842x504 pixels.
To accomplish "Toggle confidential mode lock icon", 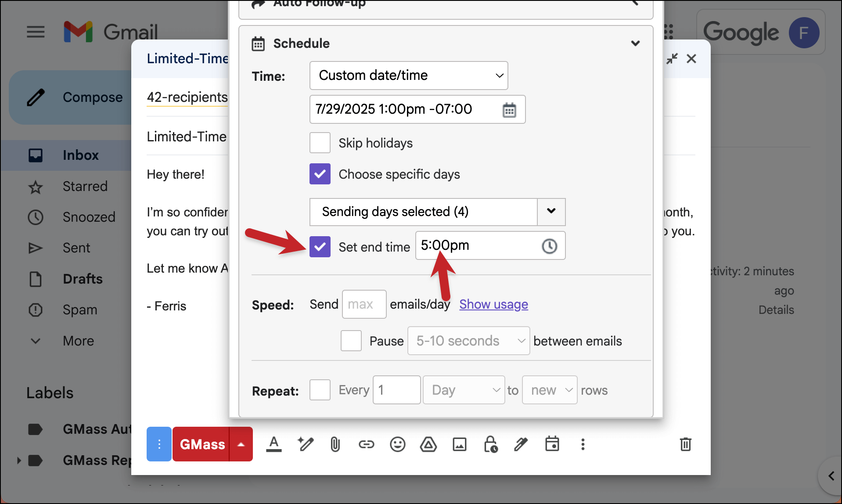I will 490,444.
